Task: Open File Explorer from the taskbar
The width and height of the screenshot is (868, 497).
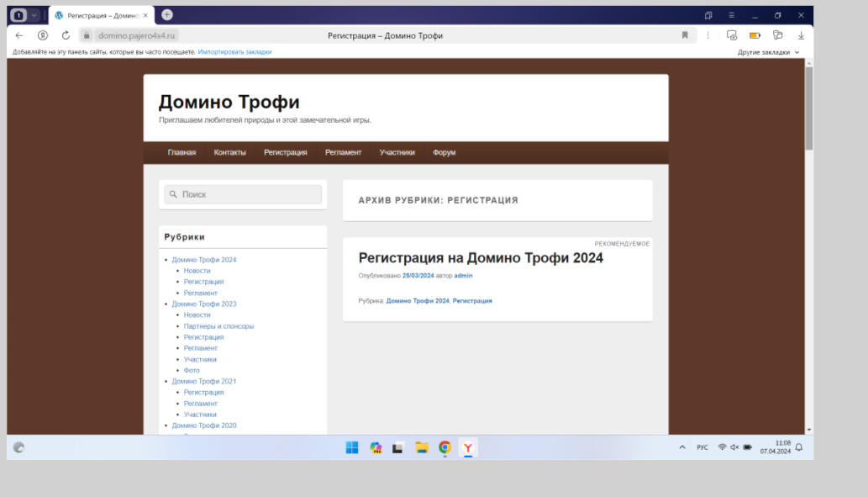Action: tap(422, 447)
